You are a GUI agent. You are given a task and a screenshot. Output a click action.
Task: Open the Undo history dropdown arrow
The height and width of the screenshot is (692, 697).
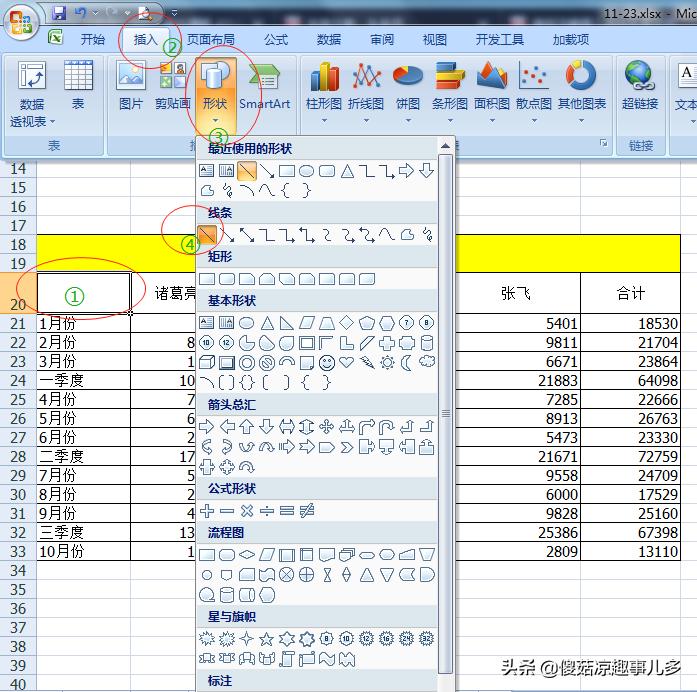point(95,13)
